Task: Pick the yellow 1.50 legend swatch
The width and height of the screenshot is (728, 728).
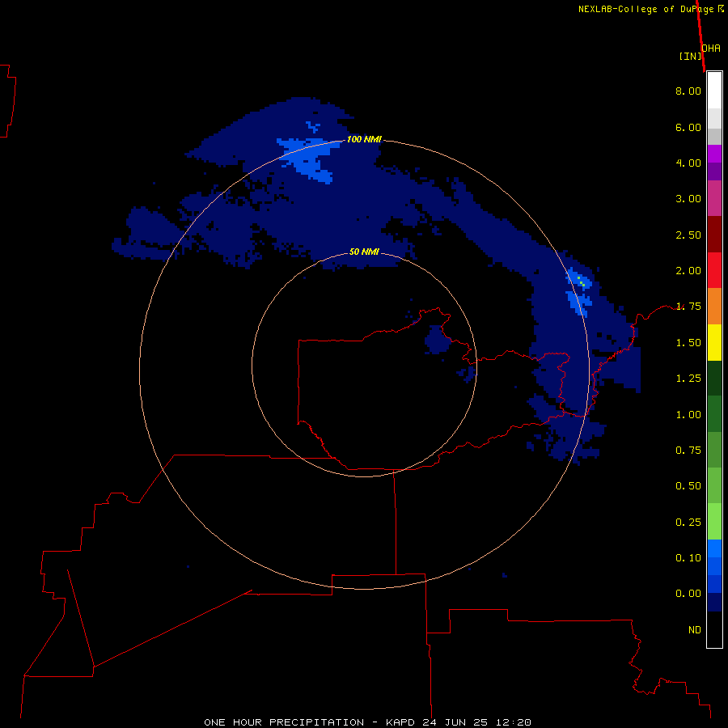Action: 714,342
